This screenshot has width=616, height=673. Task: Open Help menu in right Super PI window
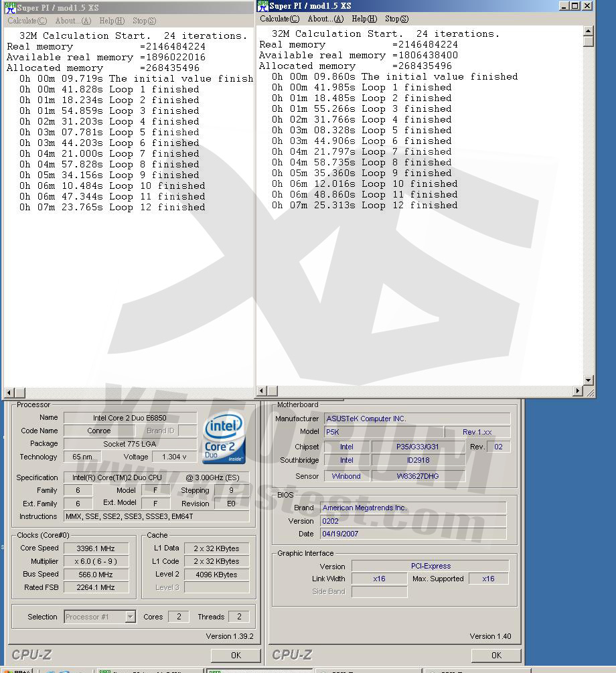tap(364, 19)
